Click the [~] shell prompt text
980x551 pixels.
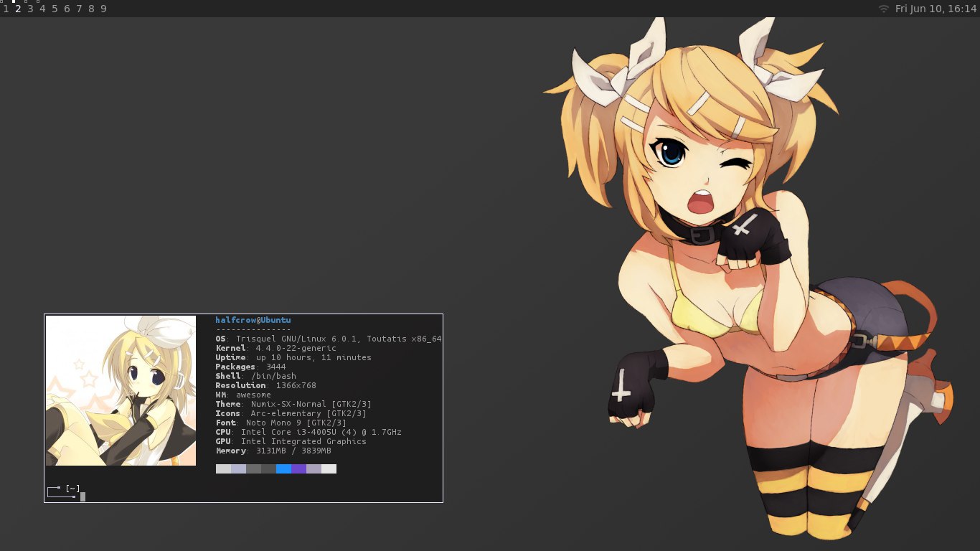pyautogui.click(x=72, y=489)
